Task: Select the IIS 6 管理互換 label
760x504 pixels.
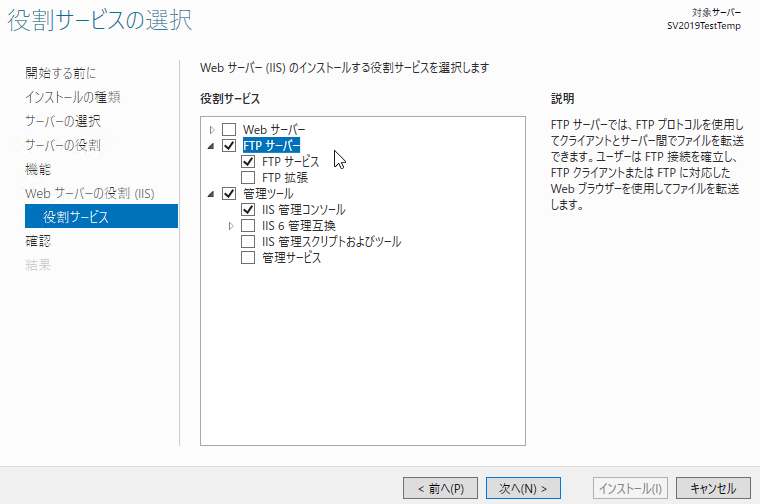Action: coord(299,225)
